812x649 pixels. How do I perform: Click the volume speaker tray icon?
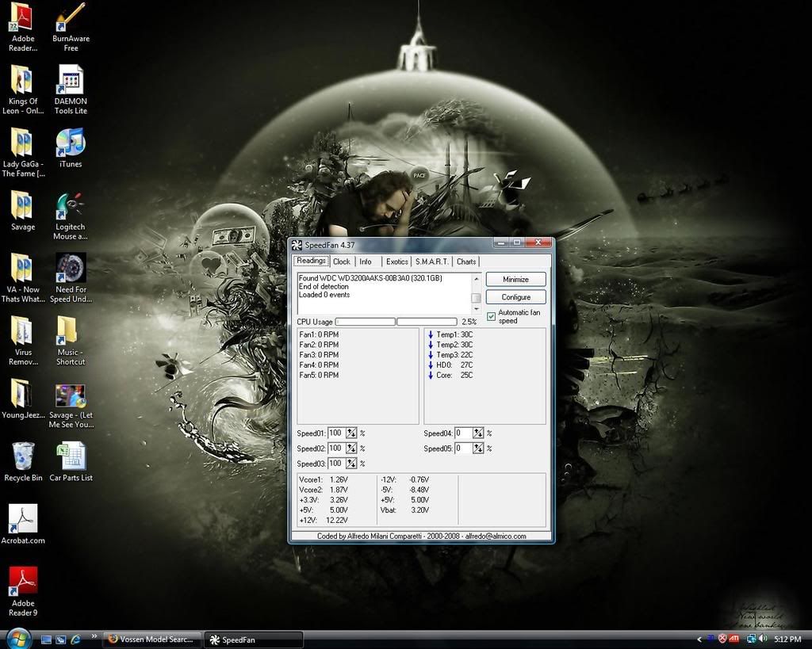tap(763, 639)
